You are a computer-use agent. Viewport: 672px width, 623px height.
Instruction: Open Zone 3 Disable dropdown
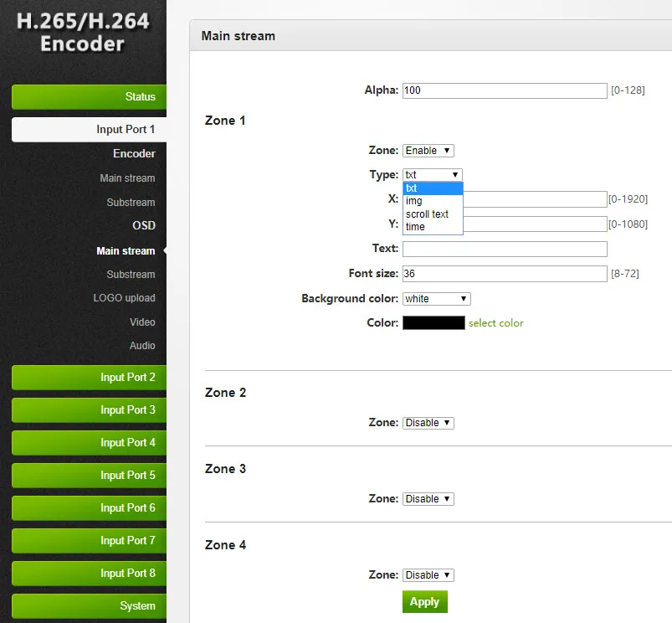[x=428, y=499]
